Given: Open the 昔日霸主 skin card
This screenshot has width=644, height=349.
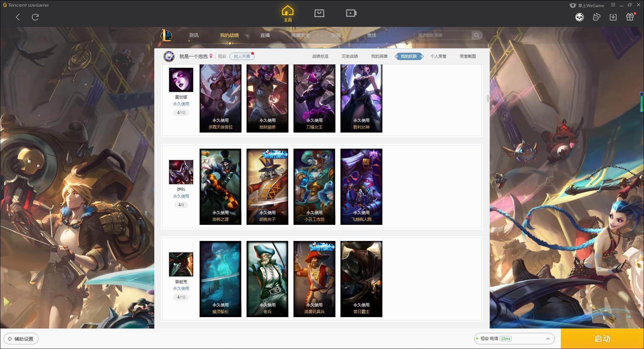Looking at the screenshot, I should [x=361, y=279].
